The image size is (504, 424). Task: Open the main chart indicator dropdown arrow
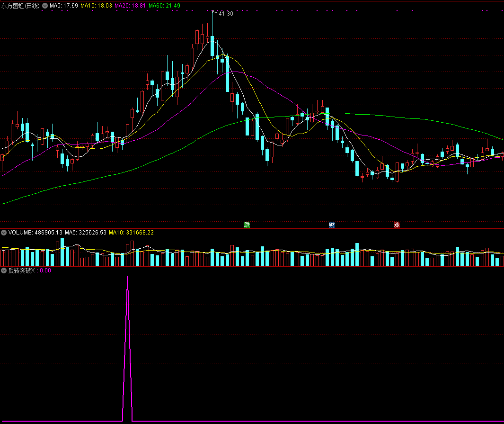[45, 6]
